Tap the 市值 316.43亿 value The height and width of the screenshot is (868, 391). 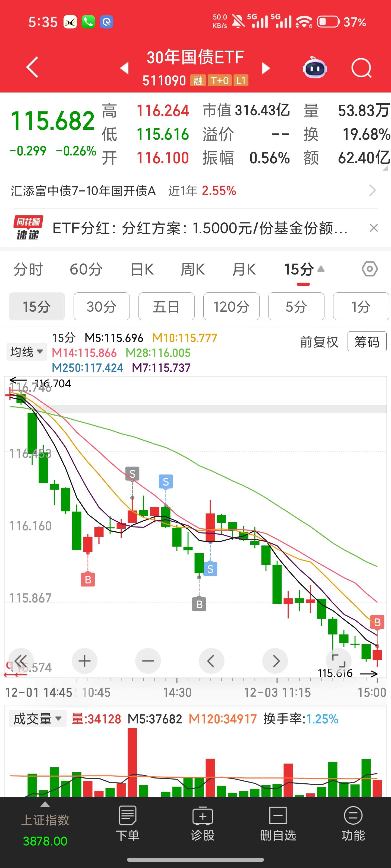[x=262, y=110]
